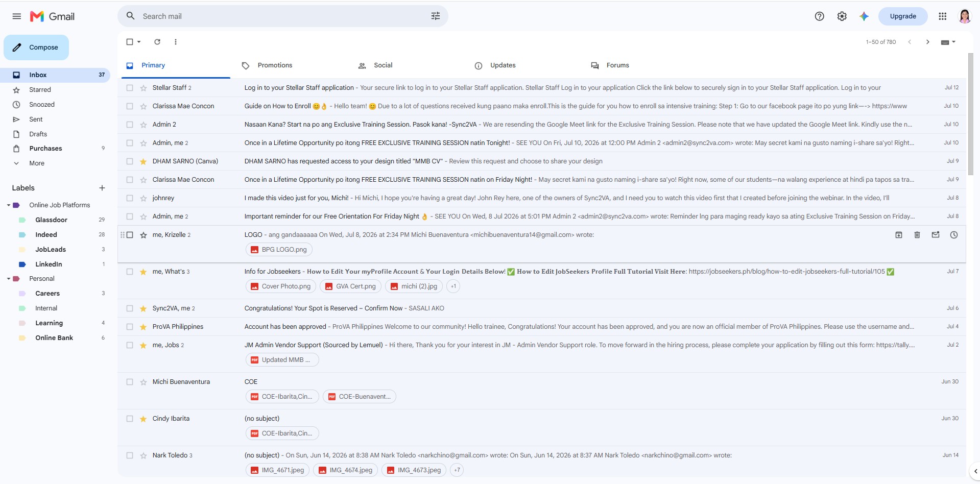Select the Stellar Staff email checkbox
The image size is (980, 484).
tap(130, 88)
